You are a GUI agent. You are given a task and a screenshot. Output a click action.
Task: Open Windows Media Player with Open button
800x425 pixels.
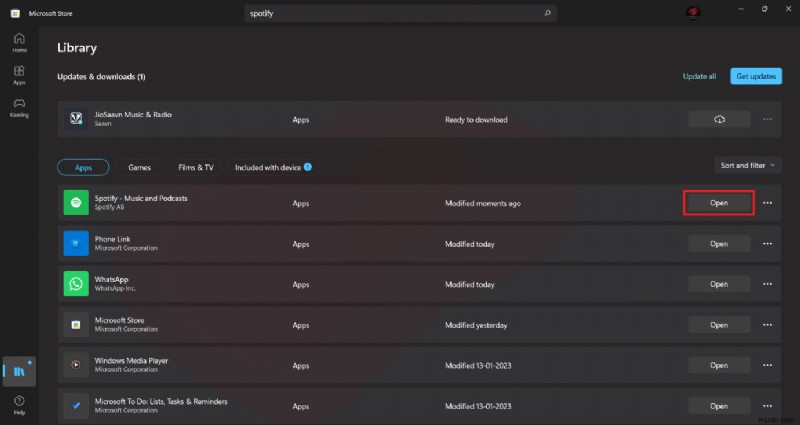pos(719,365)
